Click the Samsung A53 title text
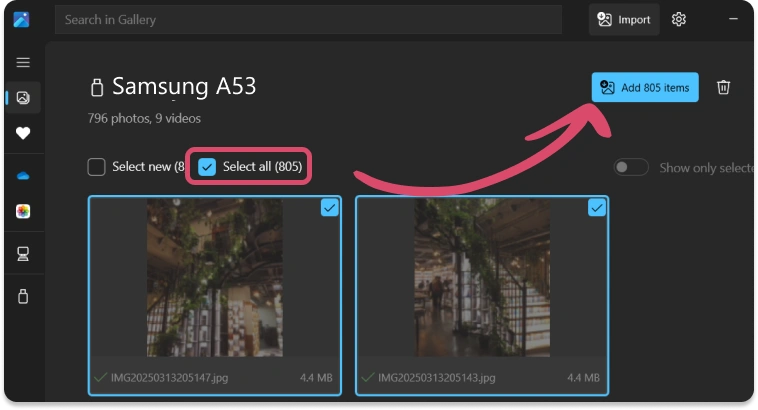This screenshot has height=410, width=758. point(184,87)
